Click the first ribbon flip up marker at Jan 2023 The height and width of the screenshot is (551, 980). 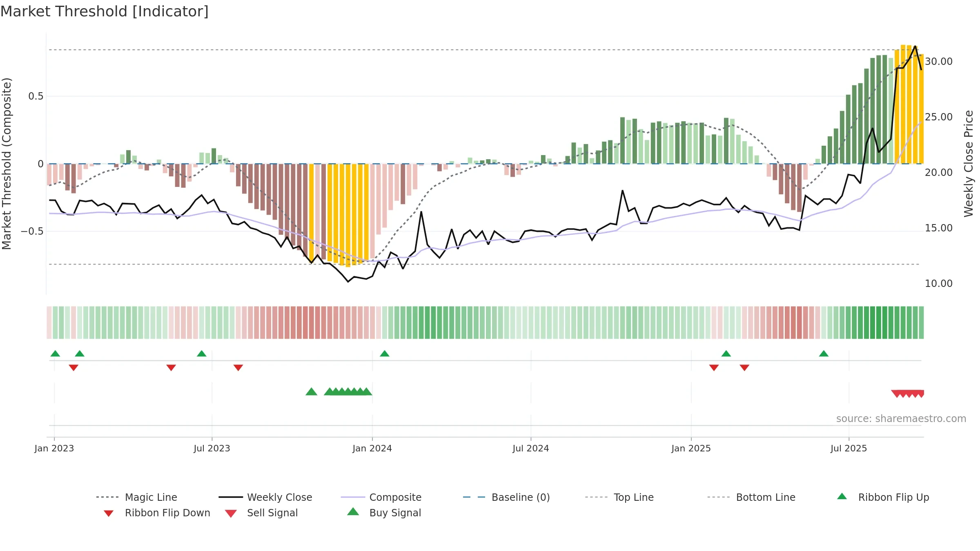coord(55,353)
